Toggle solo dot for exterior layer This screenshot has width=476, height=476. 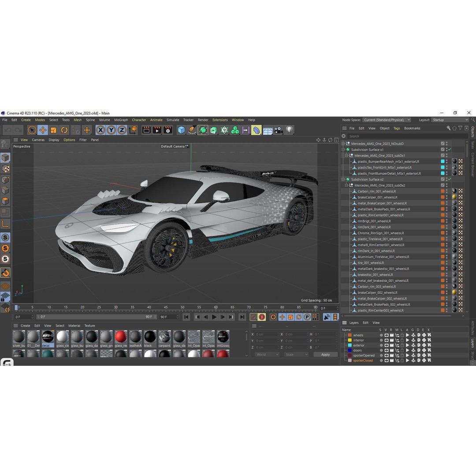[x=381, y=345]
